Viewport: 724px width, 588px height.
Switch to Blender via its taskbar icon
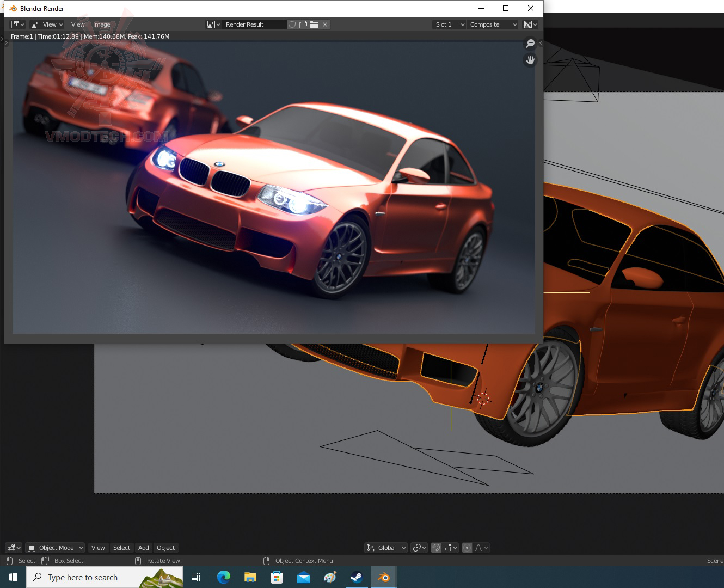tap(383, 577)
